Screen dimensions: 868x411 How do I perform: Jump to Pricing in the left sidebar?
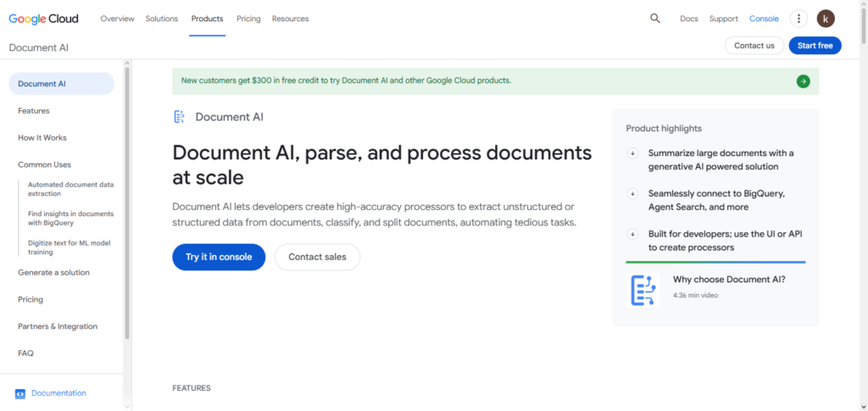tap(31, 299)
